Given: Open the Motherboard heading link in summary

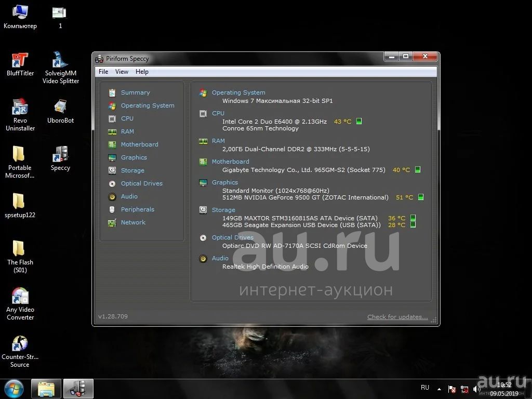Looking at the screenshot, I should 230,162.
